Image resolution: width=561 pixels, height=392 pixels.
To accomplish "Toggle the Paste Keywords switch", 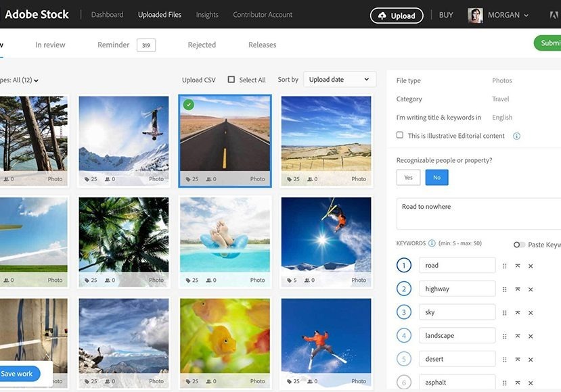I will (518, 245).
